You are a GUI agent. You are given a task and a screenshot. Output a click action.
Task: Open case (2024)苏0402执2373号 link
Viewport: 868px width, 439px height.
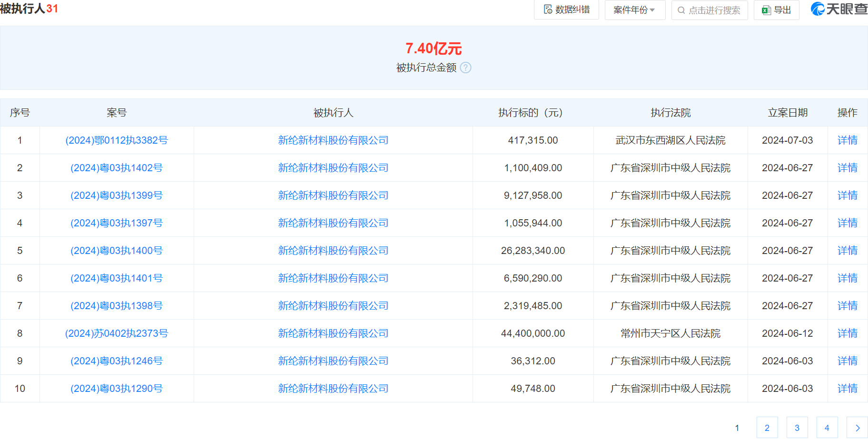point(117,333)
